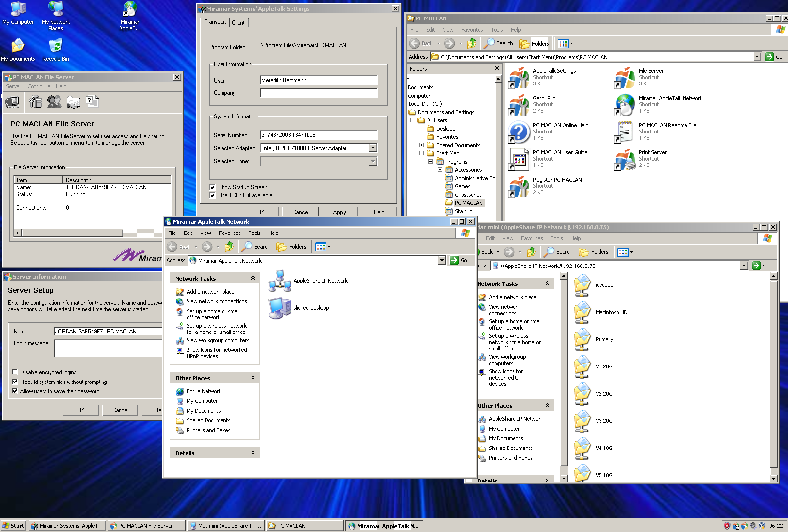788x532 pixels.
Task: Click View workgroup computers link in Miramar AppleTalk window
Action: pos(218,340)
